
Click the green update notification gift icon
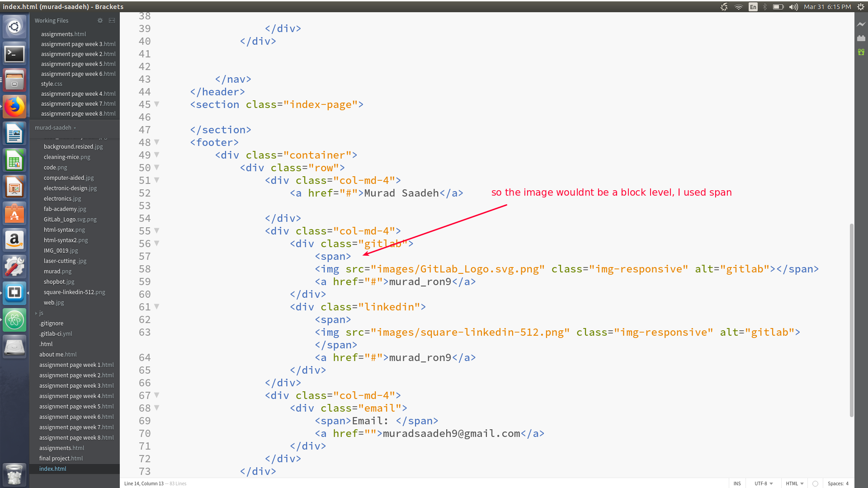pos(861,52)
